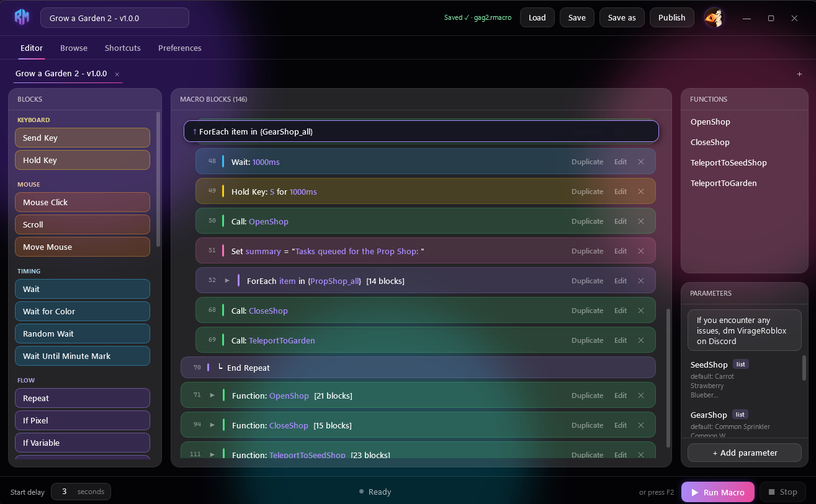Duplicate the Call OpenShop block
The image size is (816, 504).
click(587, 221)
